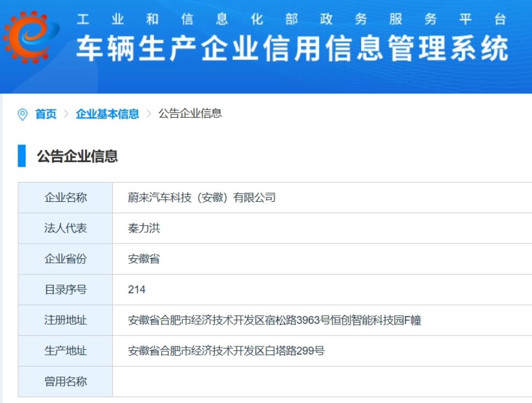
Task: Click the chevron after 首页 in breadcrumb
Action: point(66,114)
